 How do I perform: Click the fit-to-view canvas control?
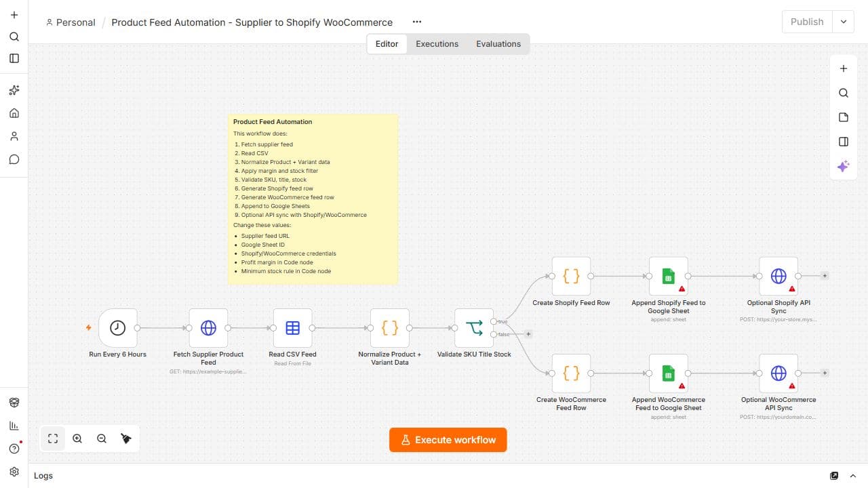coord(53,439)
